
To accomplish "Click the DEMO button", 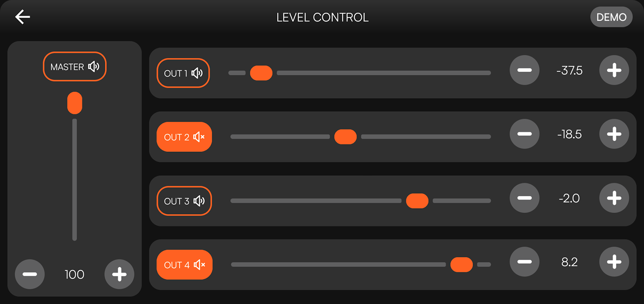I will (611, 17).
